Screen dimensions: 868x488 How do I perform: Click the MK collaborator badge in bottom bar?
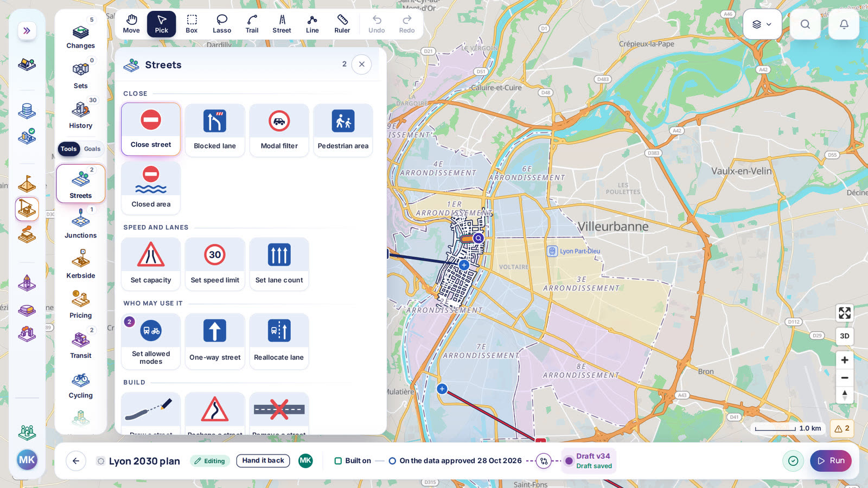point(305,461)
